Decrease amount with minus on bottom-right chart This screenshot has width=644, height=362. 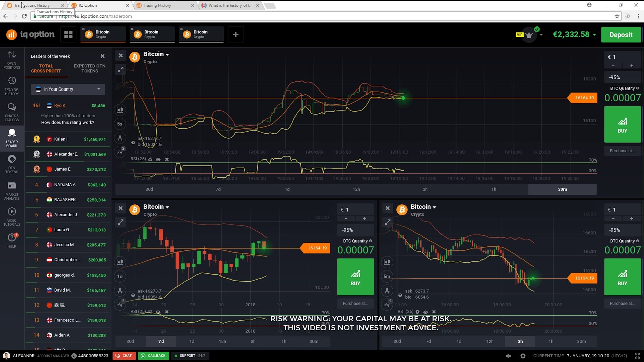click(613, 218)
